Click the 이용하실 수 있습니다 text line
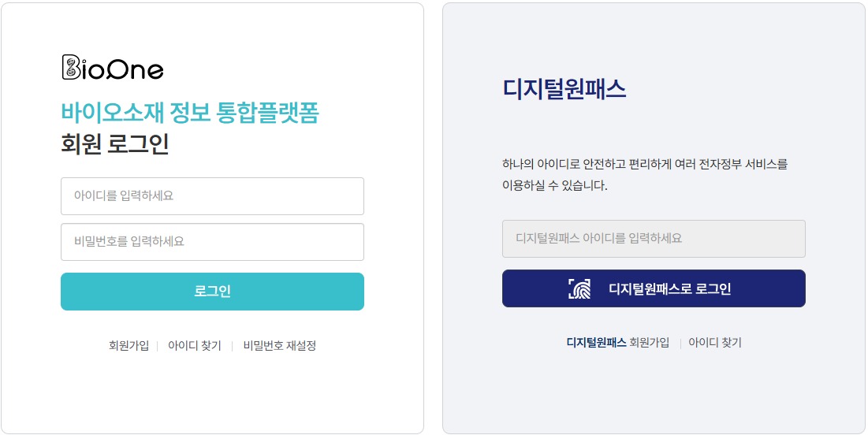This screenshot has height=435, width=868. click(555, 187)
